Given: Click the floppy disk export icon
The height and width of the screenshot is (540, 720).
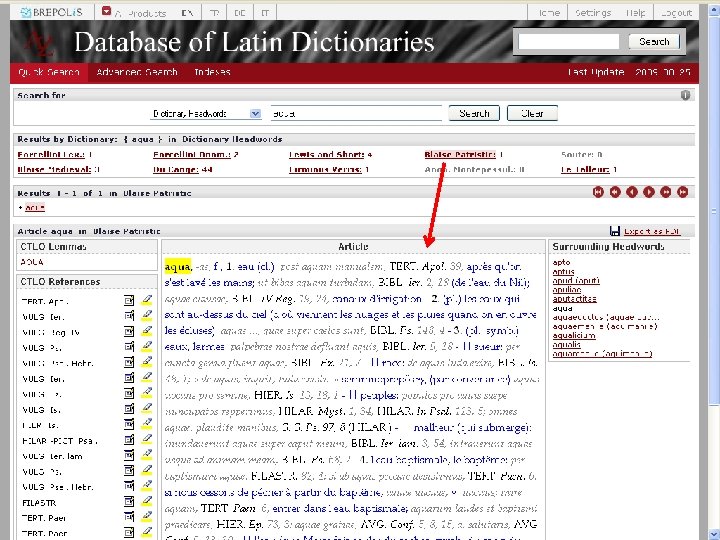Looking at the screenshot, I should (615, 231).
